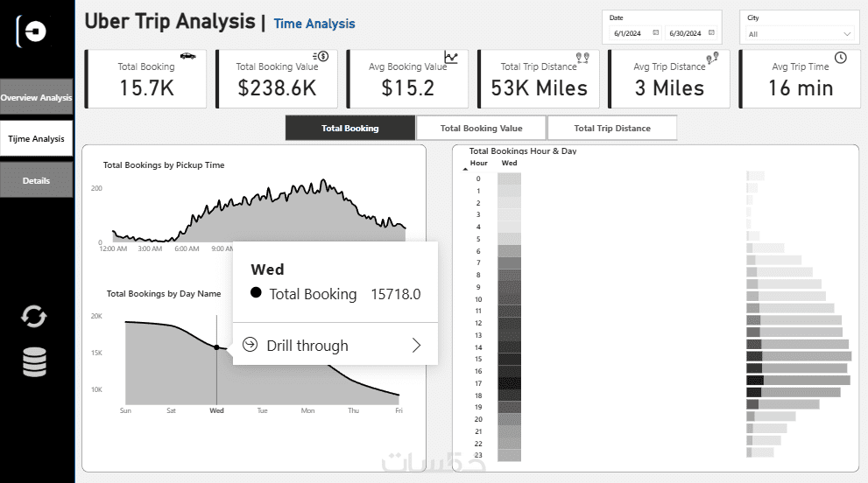Expand the Drill through chevron arrow
This screenshot has height=483, width=868.
416,346
